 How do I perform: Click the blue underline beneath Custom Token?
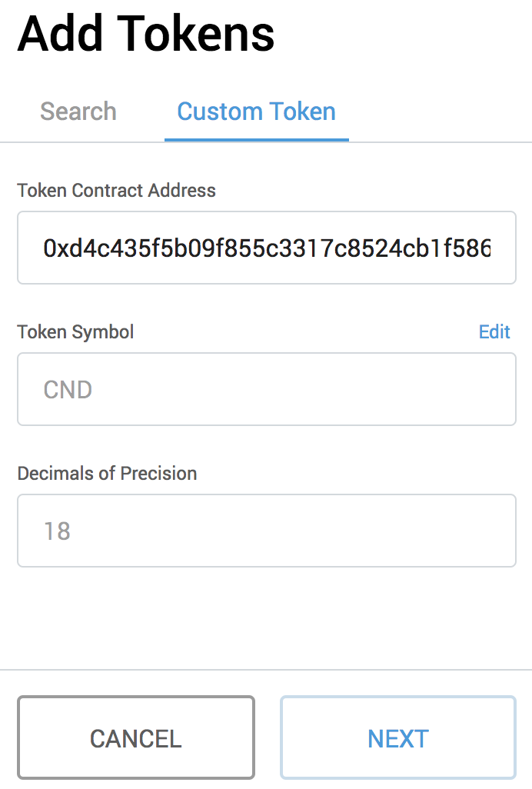coord(256,140)
